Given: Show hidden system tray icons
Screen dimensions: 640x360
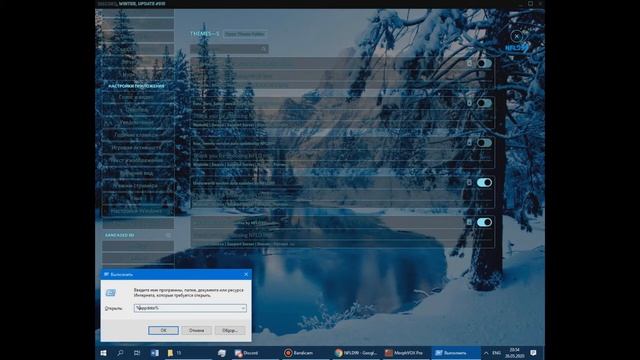Looking at the screenshot, I should pyautogui.click(x=486, y=353).
